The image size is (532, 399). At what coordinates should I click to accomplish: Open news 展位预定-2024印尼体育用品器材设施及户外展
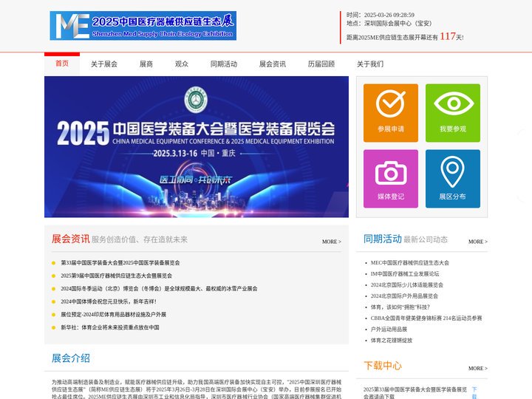113,314
